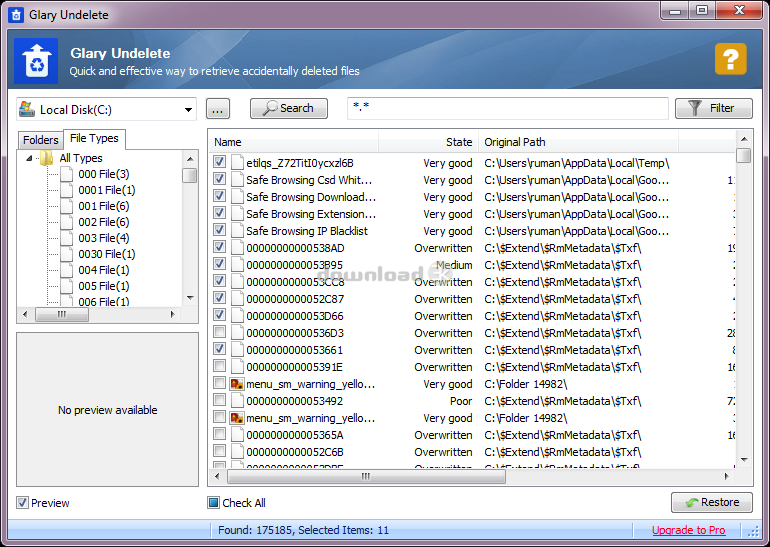Click the file list scroll up arrow
The width and height of the screenshot is (770, 547).
point(744,139)
